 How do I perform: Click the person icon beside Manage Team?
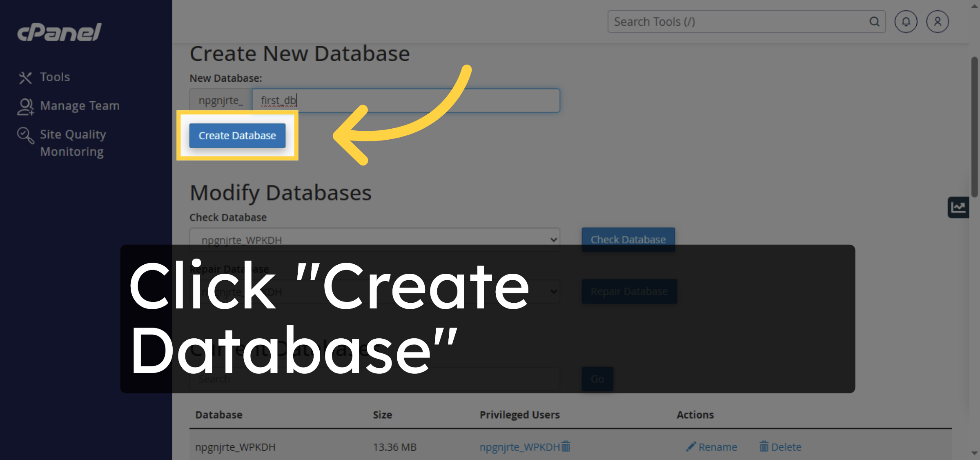click(x=25, y=106)
